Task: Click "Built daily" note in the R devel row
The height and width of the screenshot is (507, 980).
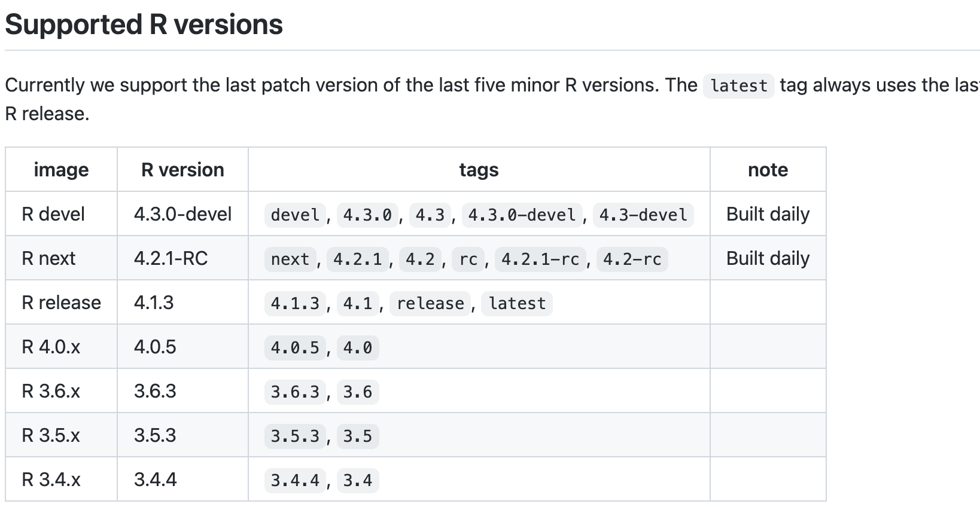Action: (x=768, y=214)
